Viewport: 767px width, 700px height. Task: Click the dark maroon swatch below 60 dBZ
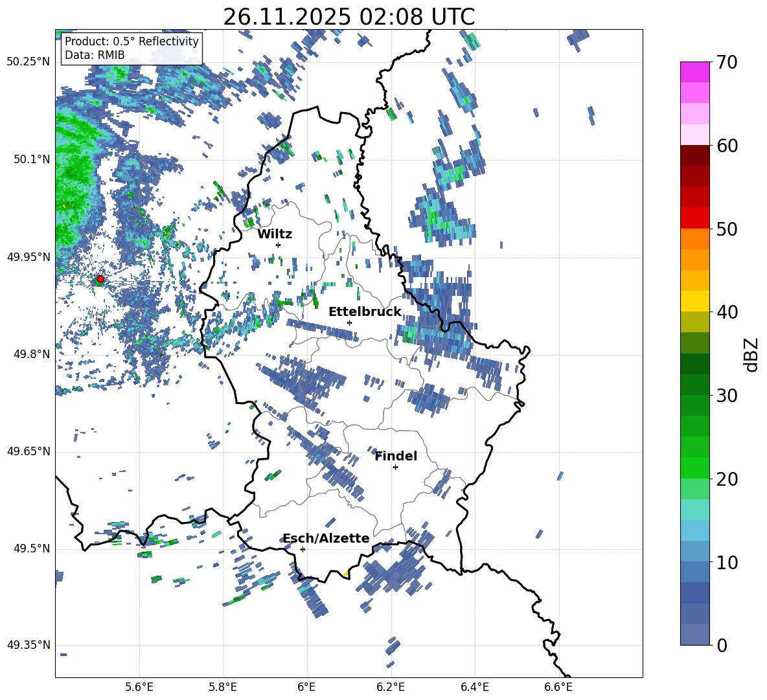pyautogui.click(x=694, y=155)
